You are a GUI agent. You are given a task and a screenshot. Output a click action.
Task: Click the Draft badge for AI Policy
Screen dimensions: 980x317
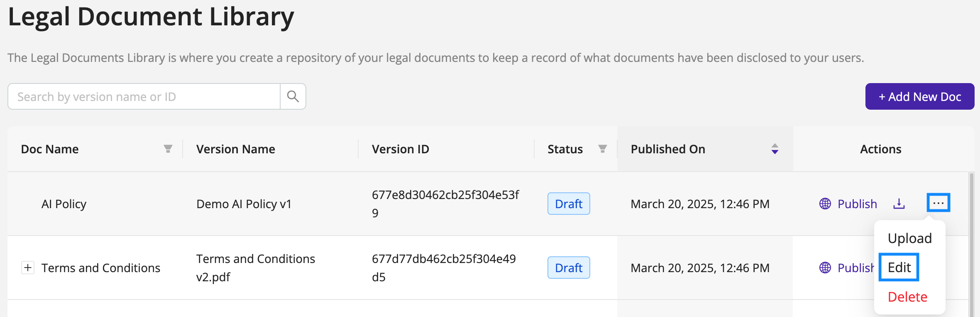(x=569, y=204)
